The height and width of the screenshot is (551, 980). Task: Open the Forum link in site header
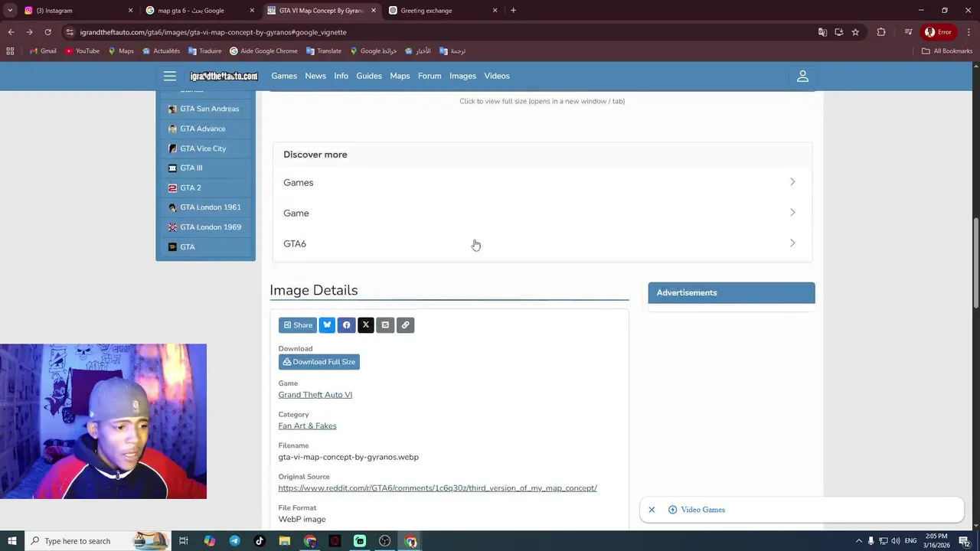[x=430, y=76]
